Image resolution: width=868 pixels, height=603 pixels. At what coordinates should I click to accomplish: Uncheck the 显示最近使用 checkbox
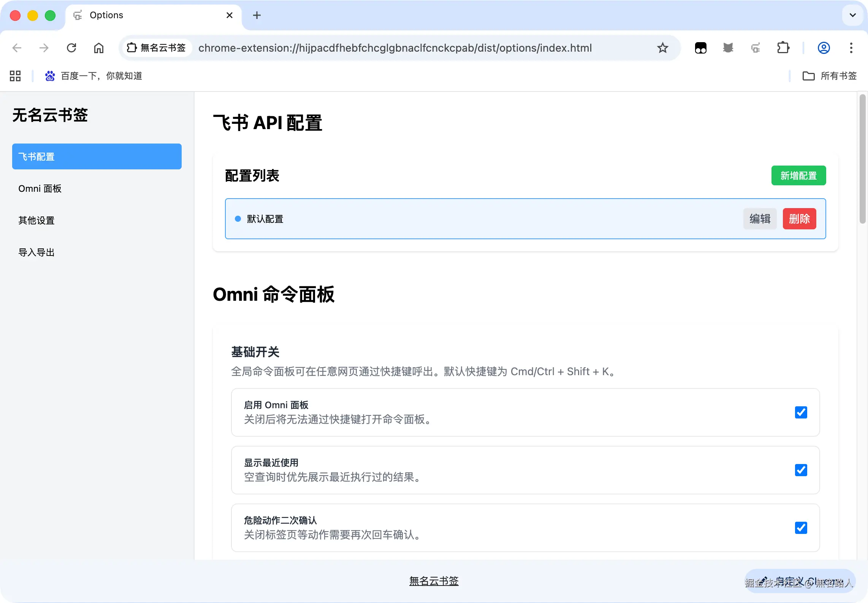click(801, 470)
